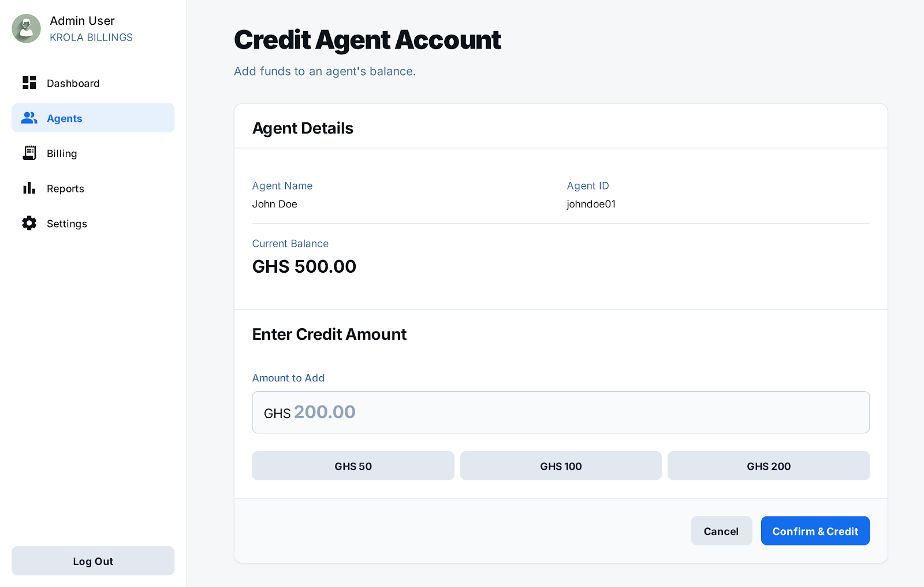Select the Agents sidebar item
Image resolution: width=924 pixels, height=587 pixels.
(65, 118)
